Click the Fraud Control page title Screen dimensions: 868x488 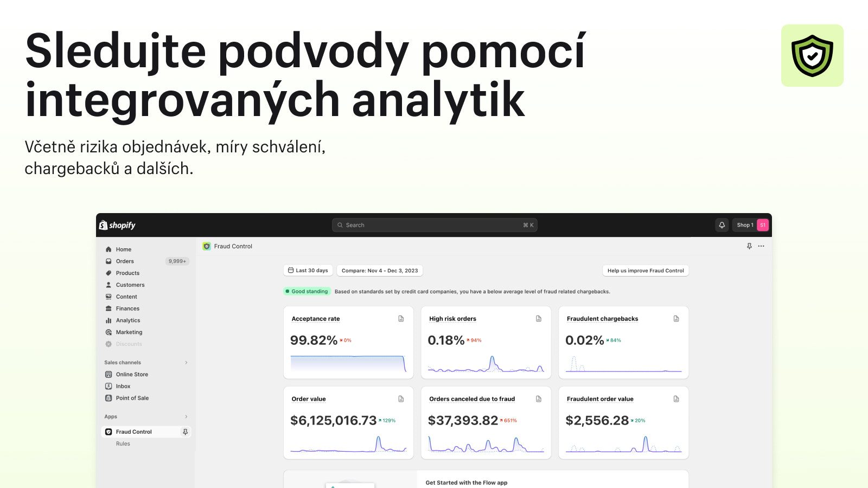click(233, 246)
